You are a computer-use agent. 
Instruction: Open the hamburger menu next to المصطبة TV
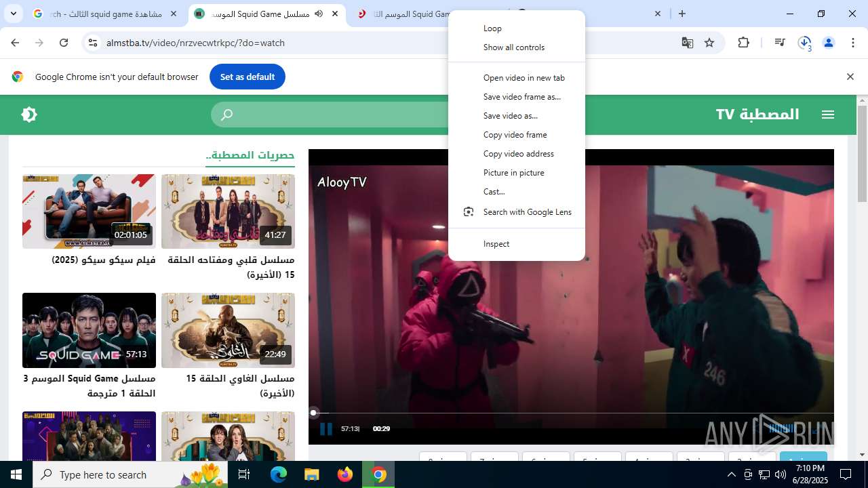pyautogui.click(x=828, y=115)
